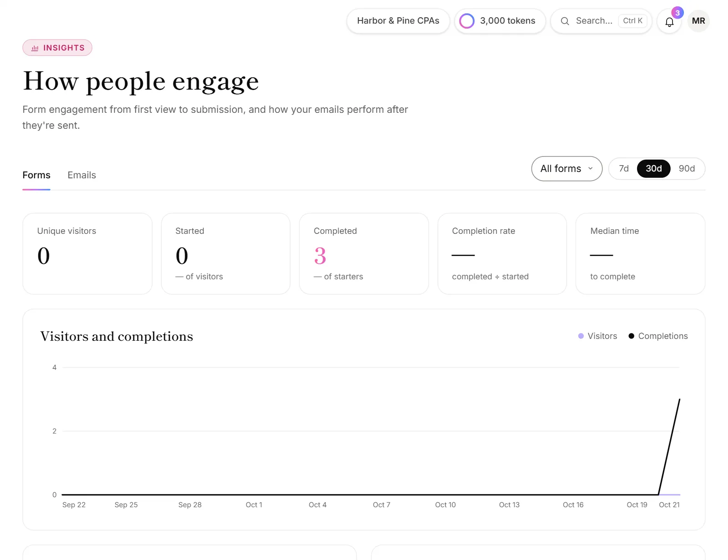The height and width of the screenshot is (560, 728).
Task: Focus the Search field
Action: (x=601, y=21)
